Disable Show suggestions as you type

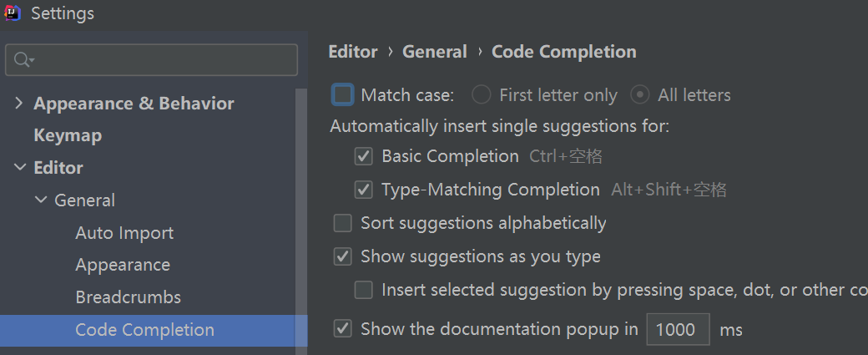342,256
